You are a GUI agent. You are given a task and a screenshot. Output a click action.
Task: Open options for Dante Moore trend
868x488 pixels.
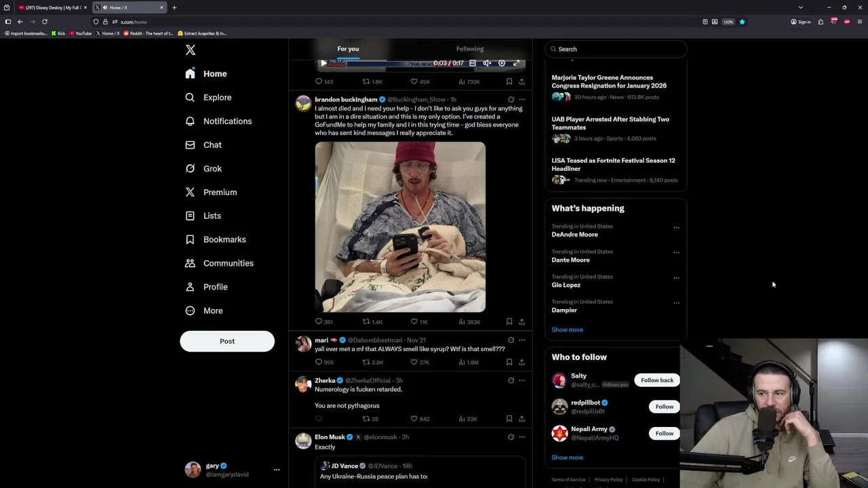[676, 253]
